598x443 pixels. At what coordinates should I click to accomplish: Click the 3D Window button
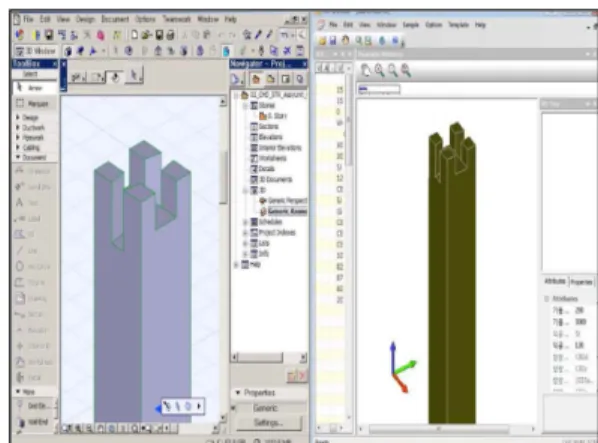pyautogui.click(x=35, y=51)
